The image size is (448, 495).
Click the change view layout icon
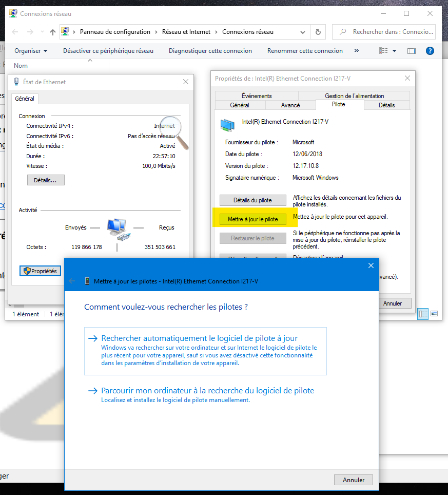click(383, 51)
